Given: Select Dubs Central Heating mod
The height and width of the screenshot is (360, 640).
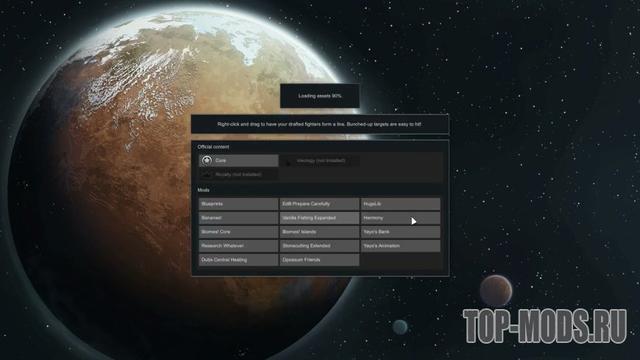Looking at the screenshot, I should click(238, 260).
